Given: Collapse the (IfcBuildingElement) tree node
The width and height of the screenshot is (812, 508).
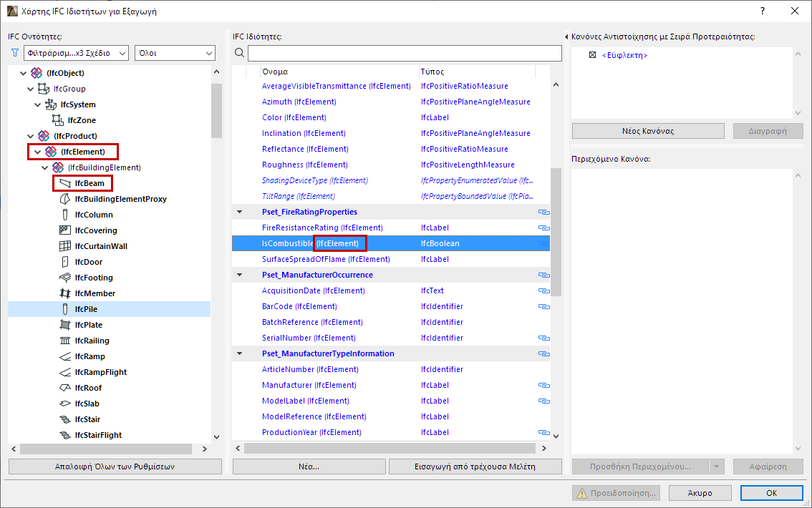Looking at the screenshot, I should coord(45,168).
